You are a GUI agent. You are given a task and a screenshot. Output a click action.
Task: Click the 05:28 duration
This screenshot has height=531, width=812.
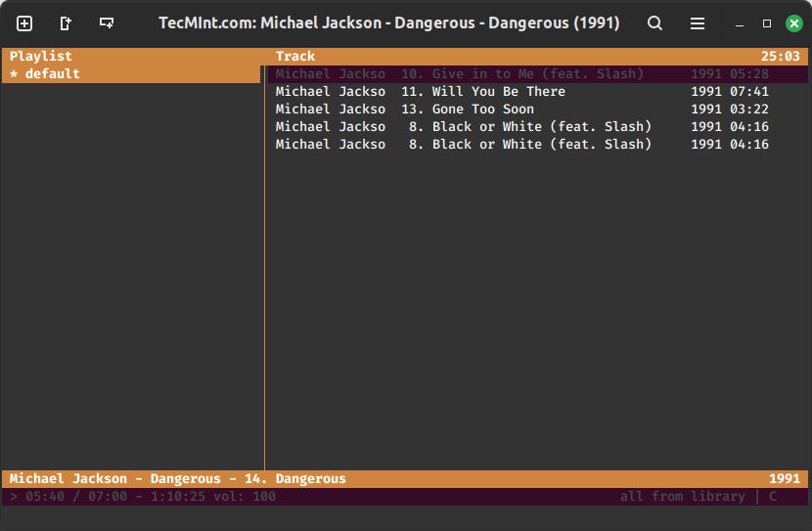point(748,74)
